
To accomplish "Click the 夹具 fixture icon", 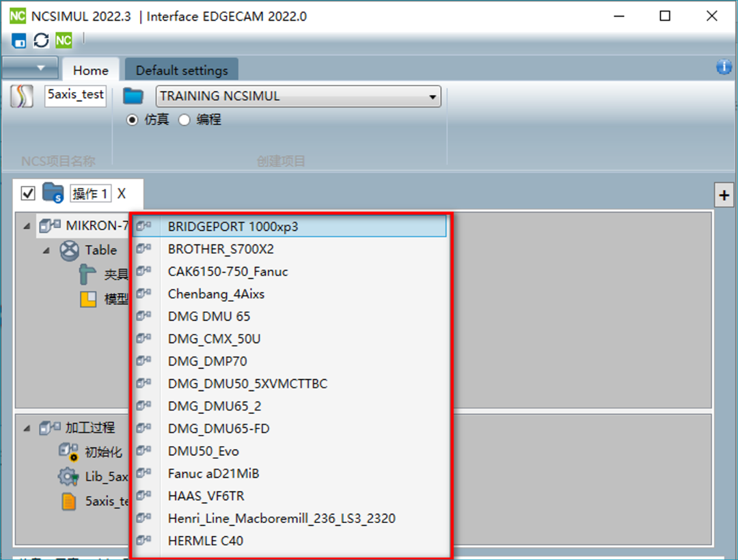I will (88, 274).
